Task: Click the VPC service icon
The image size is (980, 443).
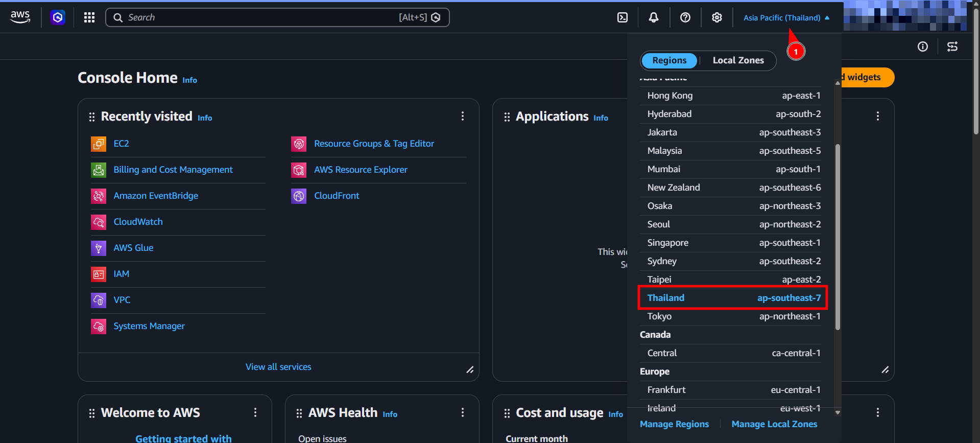Action: [x=99, y=300]
